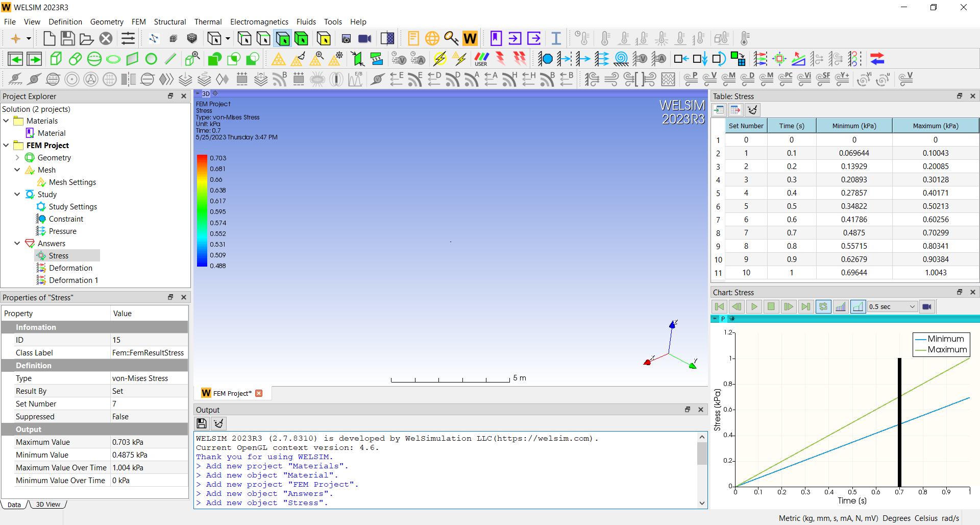Open the Electromagnetics menu
The height and width of the screenshot is (525, 980).
(259, 21)
